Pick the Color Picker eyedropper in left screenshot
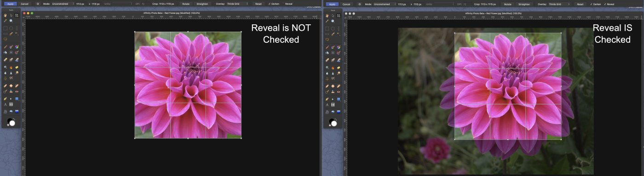Viewport: 644px width, 176px height. click(6, 21)
